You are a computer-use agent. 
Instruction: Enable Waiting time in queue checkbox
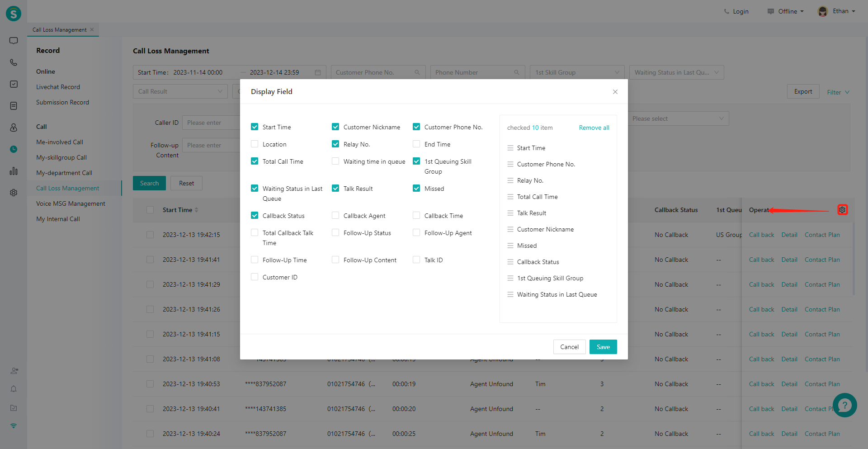pyautogui.click(x=335, y=161)
